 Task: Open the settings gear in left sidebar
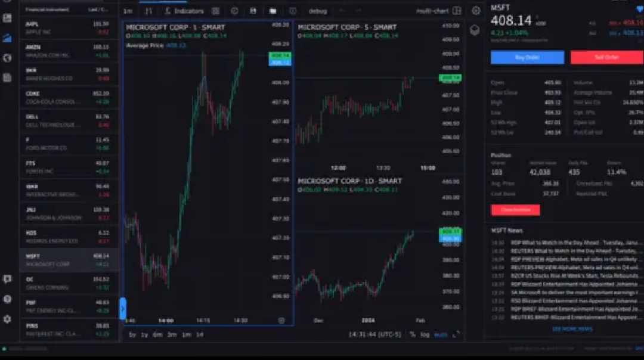7,319
